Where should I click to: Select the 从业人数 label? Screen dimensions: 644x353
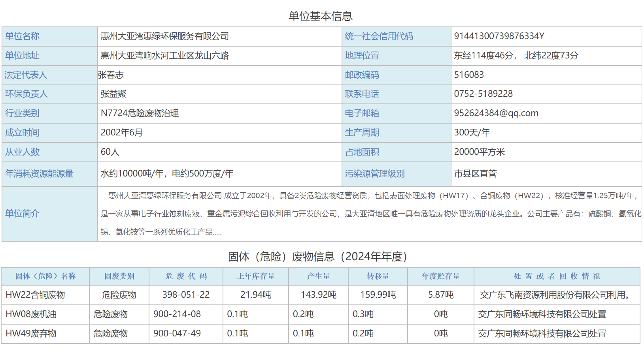pos(22,152)
